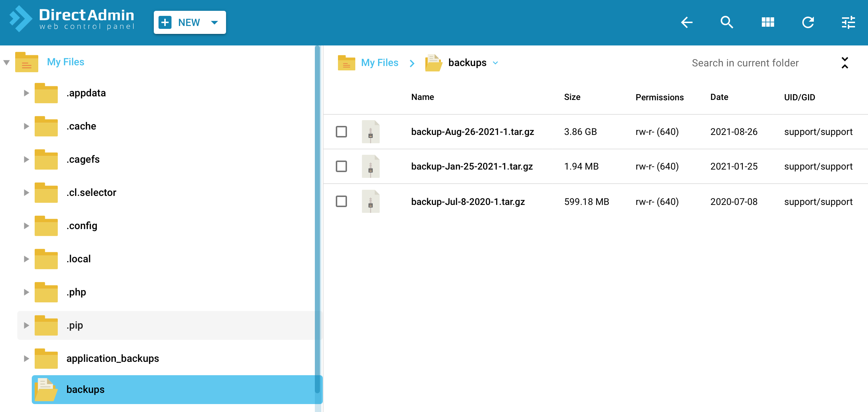Open the application_backups folder in tree

(113, 358)
